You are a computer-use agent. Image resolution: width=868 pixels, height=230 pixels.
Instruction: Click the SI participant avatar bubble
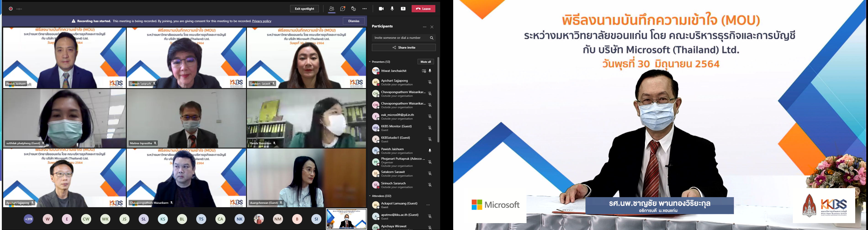tap(316, 219)
